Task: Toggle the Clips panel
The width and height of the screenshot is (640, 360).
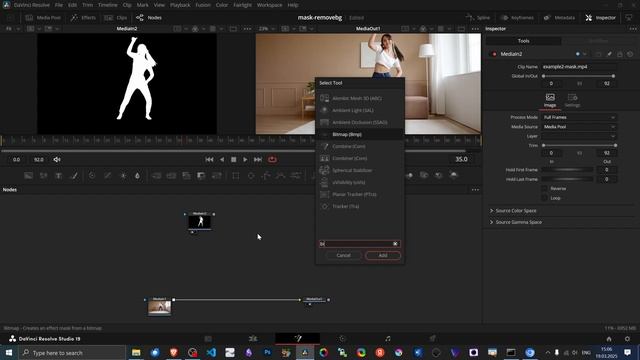Action: pyautogui.click(x=116, y=18)
